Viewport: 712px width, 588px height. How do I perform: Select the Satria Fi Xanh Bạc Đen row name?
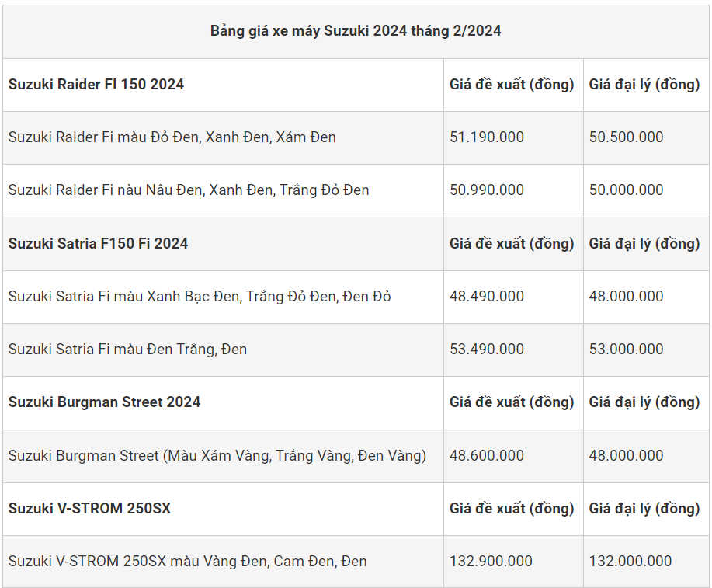click(x=200, y=297)
